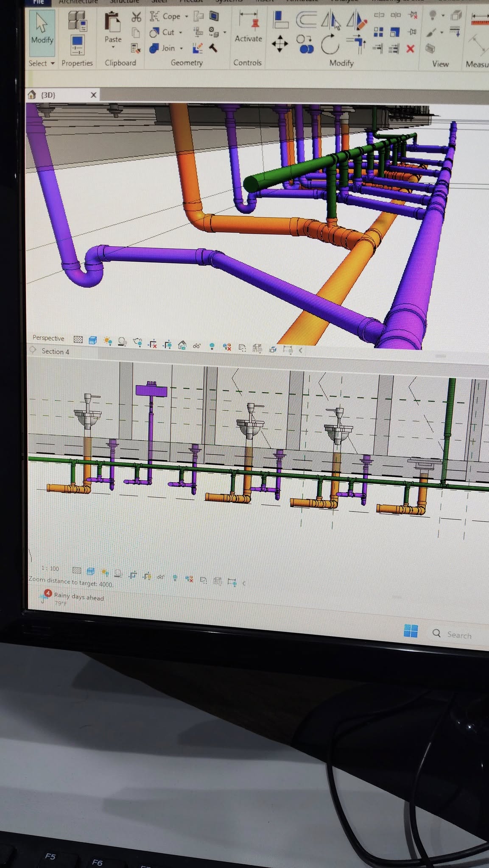Click the Cut geometry tool
Viewport: 489px width, 868px height.
(x=163, y=33)
